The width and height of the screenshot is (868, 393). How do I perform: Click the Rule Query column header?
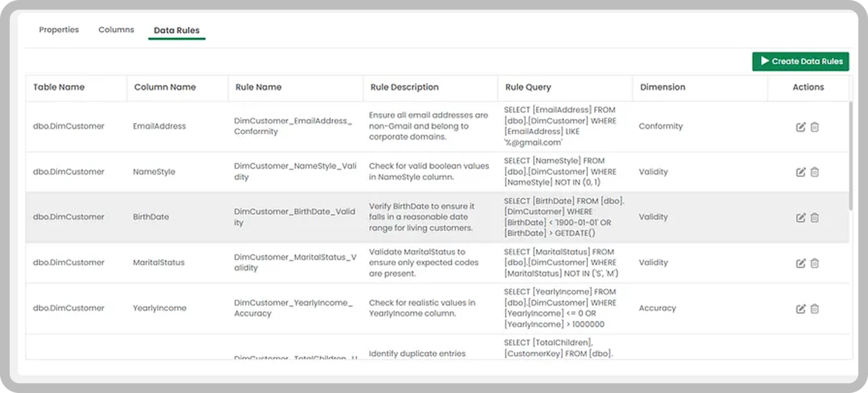click(528, 87)
